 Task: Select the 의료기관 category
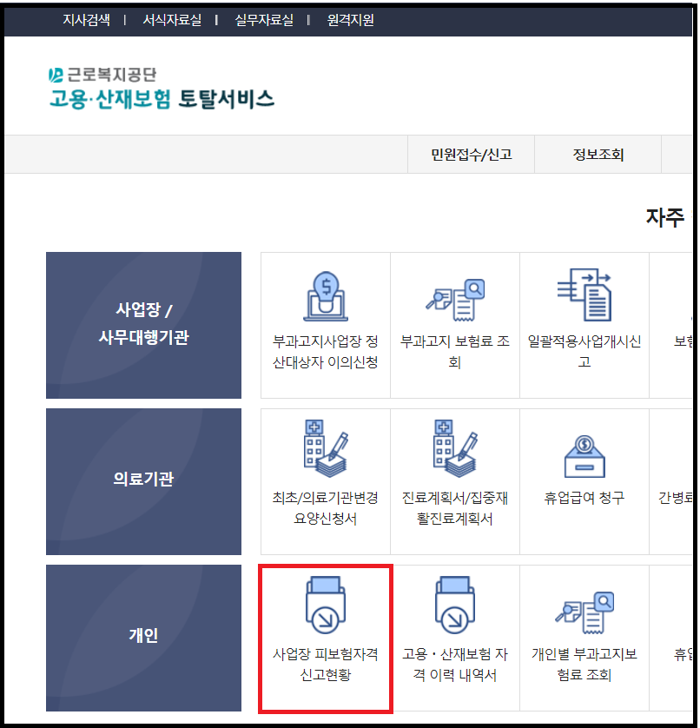(143, 481)
